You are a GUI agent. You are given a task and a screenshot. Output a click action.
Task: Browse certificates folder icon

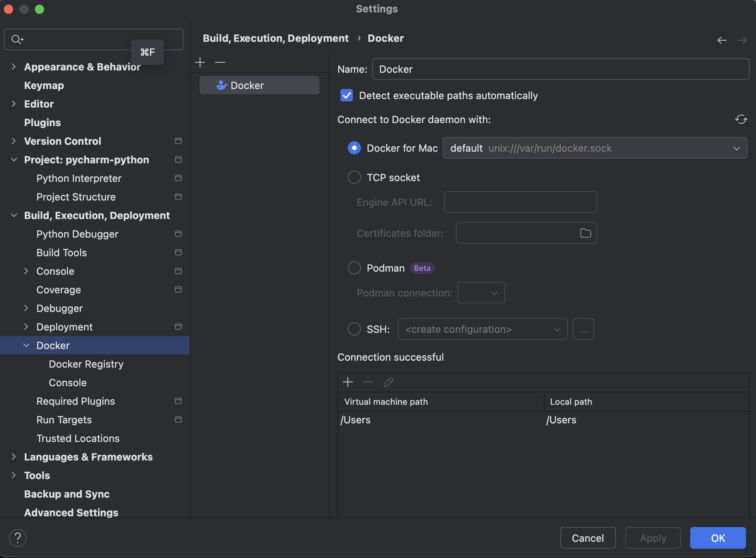point(585,233)
